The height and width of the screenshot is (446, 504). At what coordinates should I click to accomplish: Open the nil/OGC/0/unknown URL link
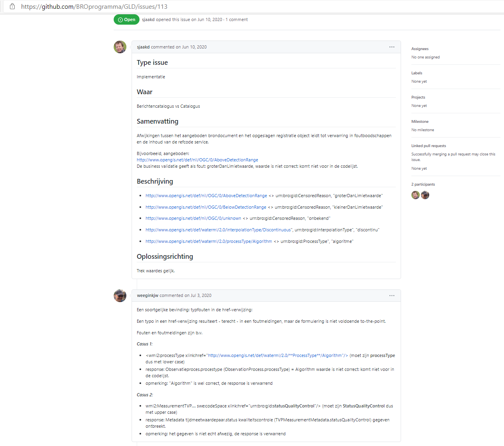(193, 218)
